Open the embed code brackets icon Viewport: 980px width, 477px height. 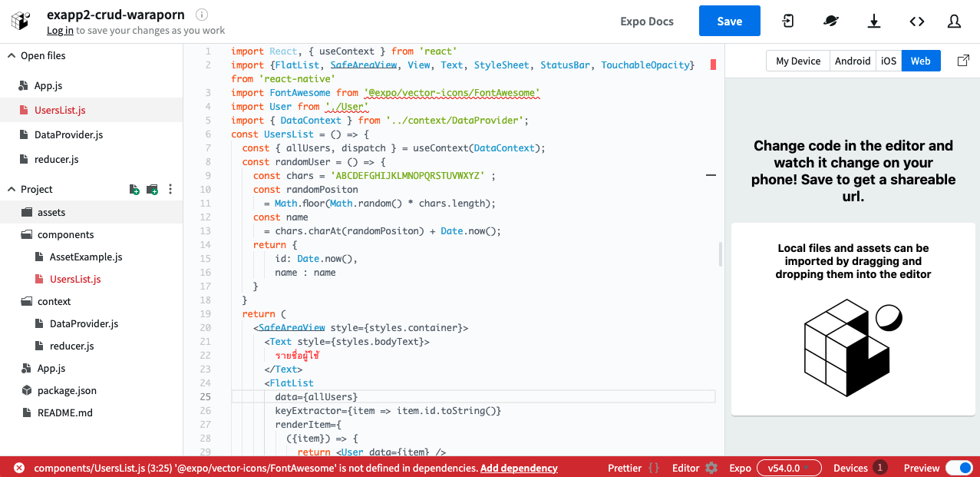[917, 22]
